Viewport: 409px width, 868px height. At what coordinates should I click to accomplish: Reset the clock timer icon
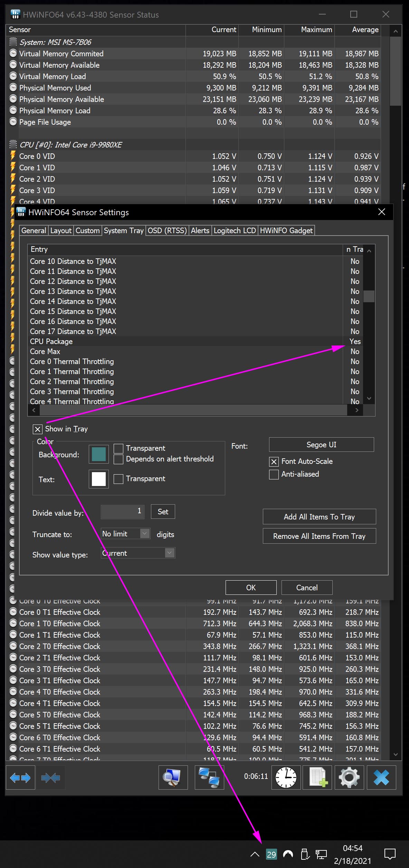[286, 778]
